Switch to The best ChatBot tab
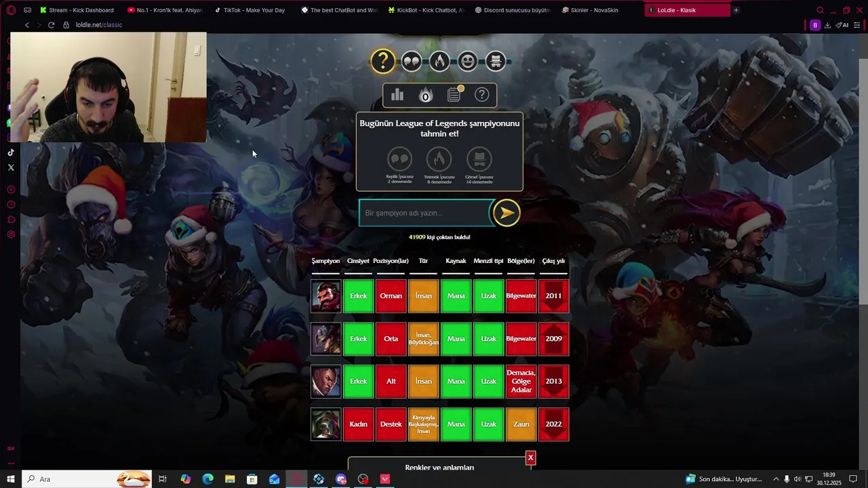The image size is (868, 488). [339, 10]
